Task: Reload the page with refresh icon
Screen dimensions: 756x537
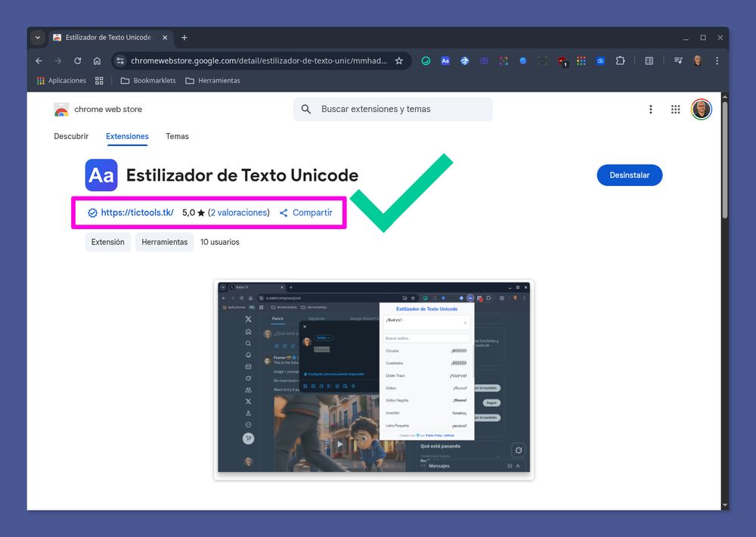Action: [78, 61]
